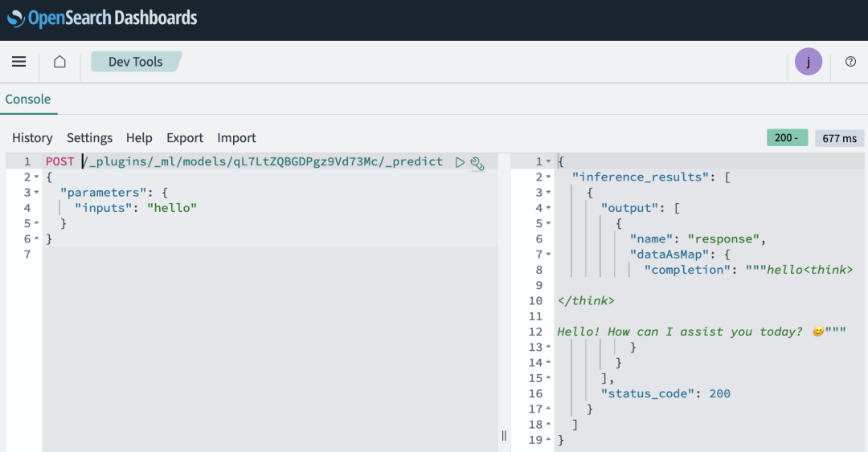Collapse "inference_results" fold at response line 2

549,177
